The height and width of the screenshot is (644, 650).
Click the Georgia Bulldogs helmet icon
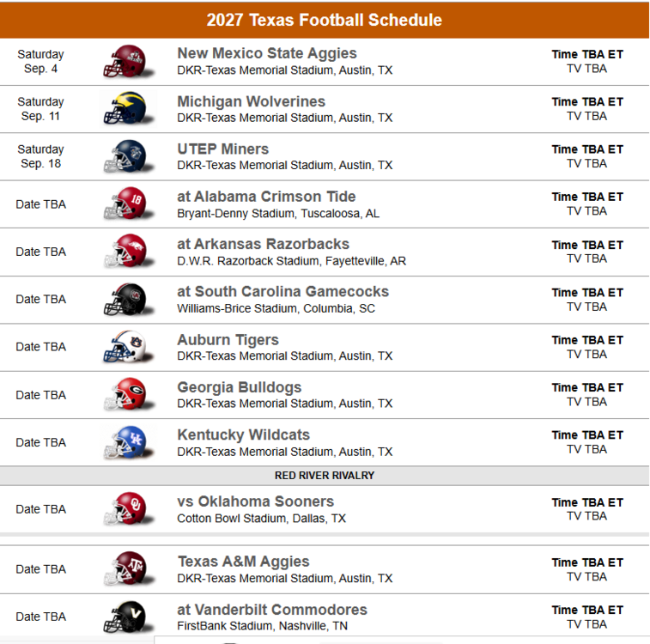click(125, 395)
